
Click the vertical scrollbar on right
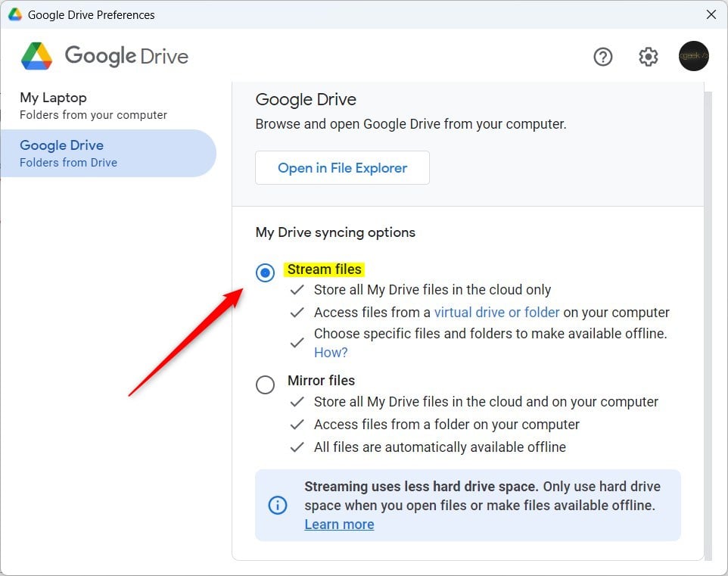coord(708,325)
